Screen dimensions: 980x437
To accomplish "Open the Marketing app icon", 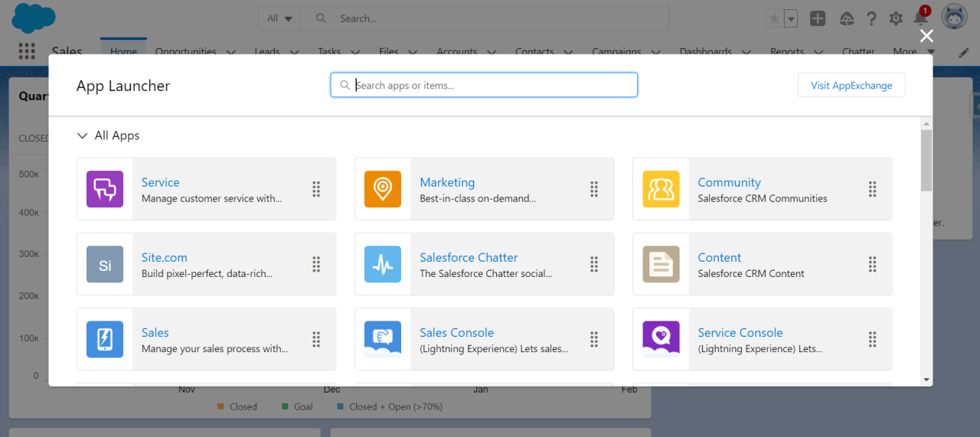I will 383,189.
